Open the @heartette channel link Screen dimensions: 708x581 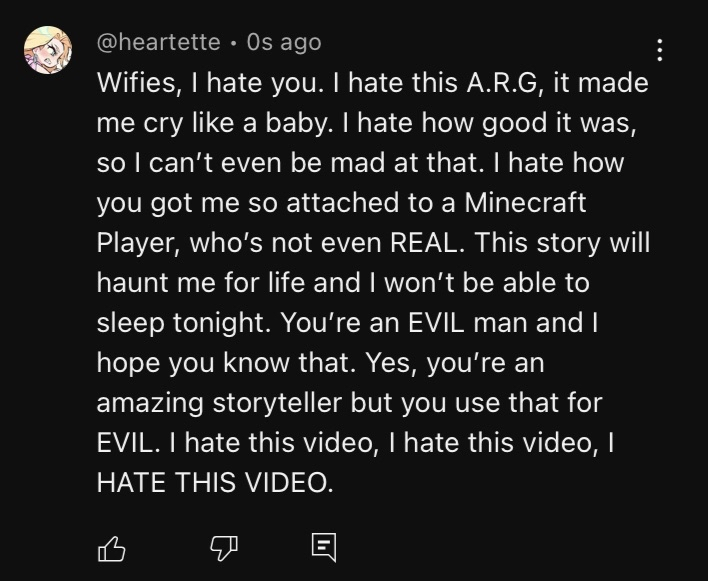click(x=158, y=42)
